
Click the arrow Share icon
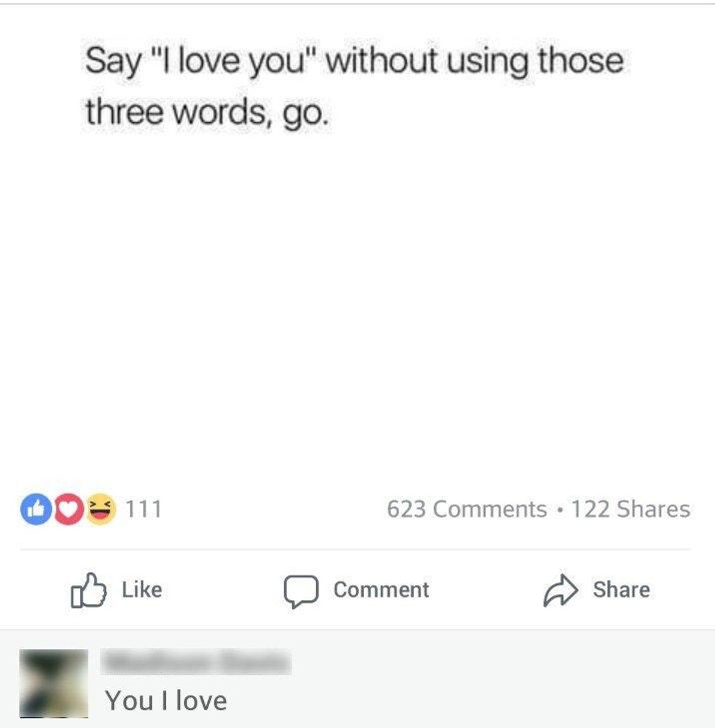[561, 590]
